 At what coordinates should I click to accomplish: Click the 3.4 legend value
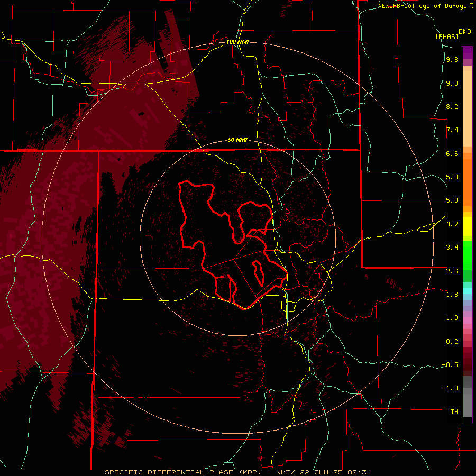(452, 248)
